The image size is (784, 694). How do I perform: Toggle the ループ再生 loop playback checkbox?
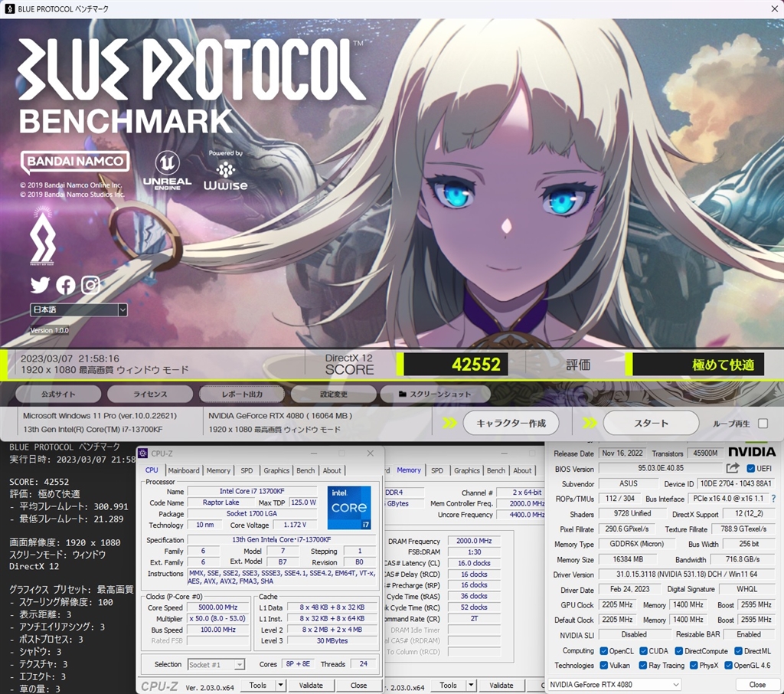click(x=763, y=424)
